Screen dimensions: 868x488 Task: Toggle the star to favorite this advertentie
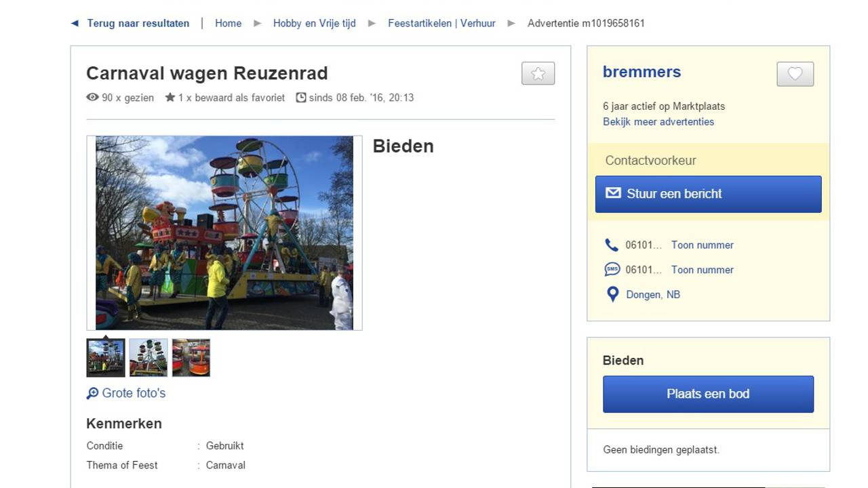[538, 73]
